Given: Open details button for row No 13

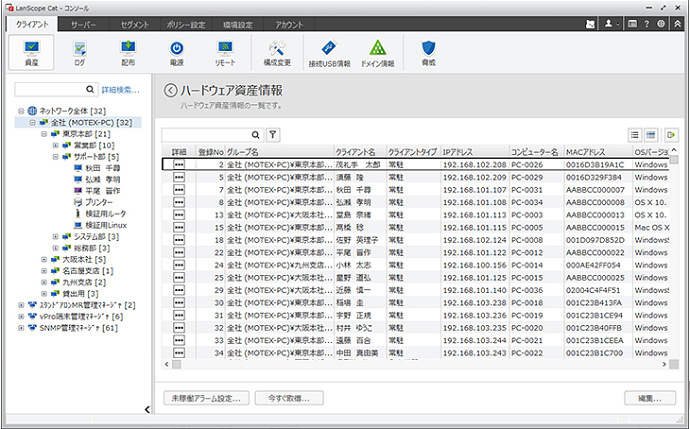Looking at the screenshot, I should [x=179, y=215].
